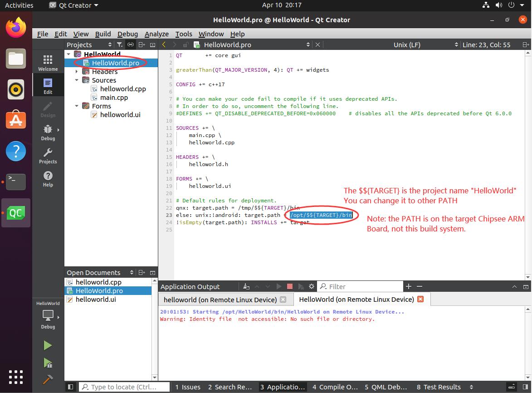
Task: Open helloworld.cpp in Open Documents list
Action: click(x=98, y=282)
